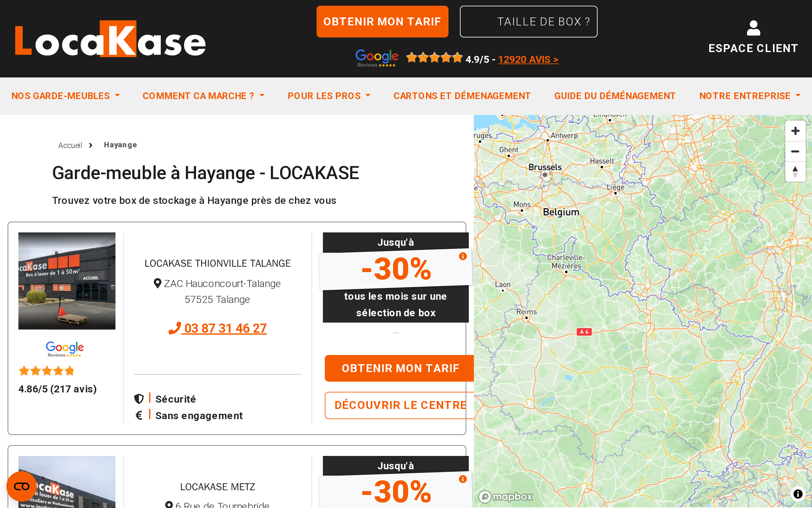The height and width of the screenshot is (508, 812).
Task: Go to Accueil breadcrumb
Action: coord(70,145)
